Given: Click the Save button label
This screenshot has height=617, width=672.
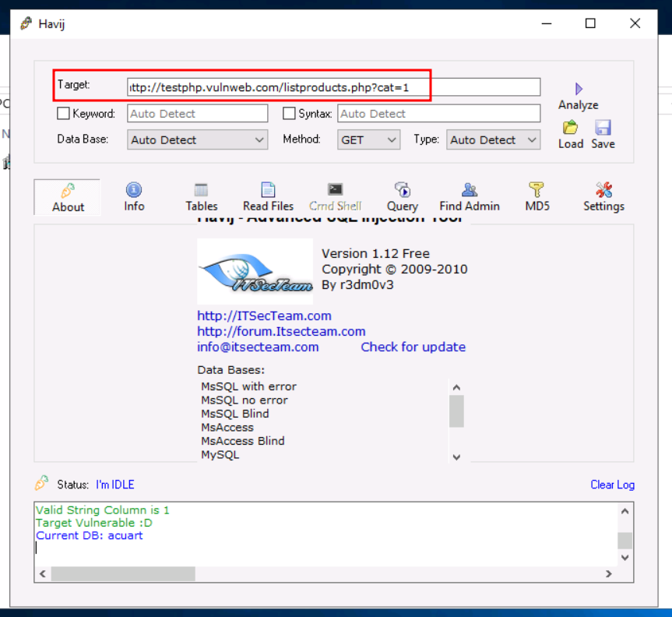Looking at the screenshot, I should [603, 143].
